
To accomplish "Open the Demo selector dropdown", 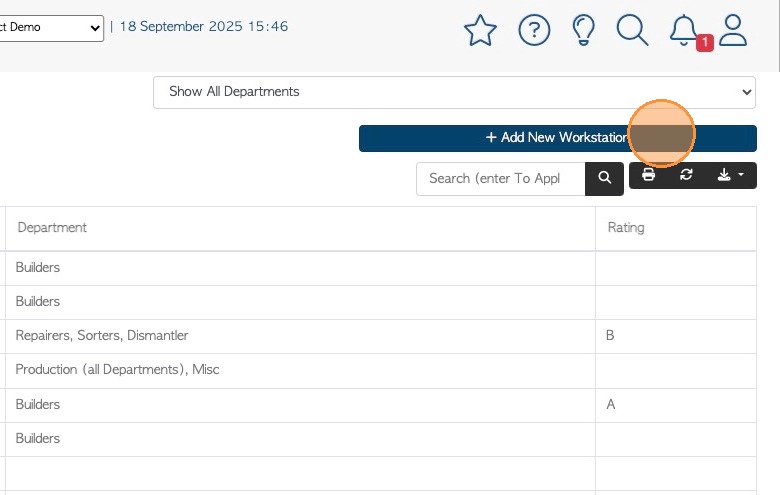I will click(x=50, y=27).
